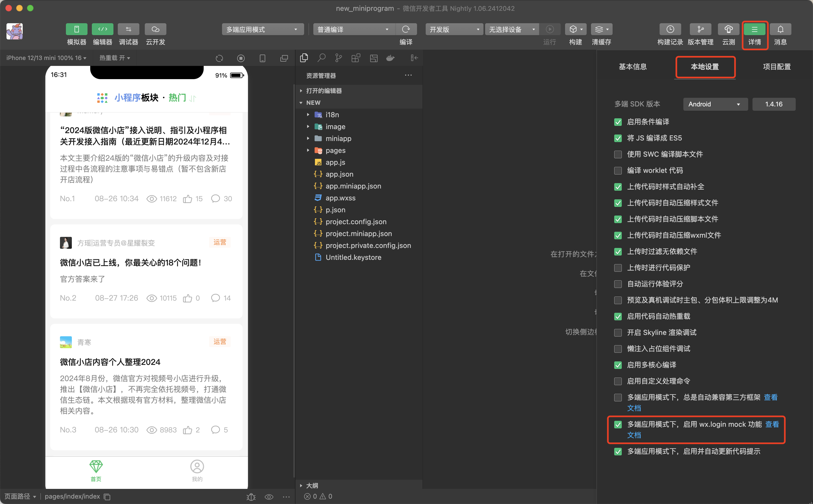Uncheck 启用多核心编译 checkbox
Viewport: 813px width, 504px height.
[618, 365]
